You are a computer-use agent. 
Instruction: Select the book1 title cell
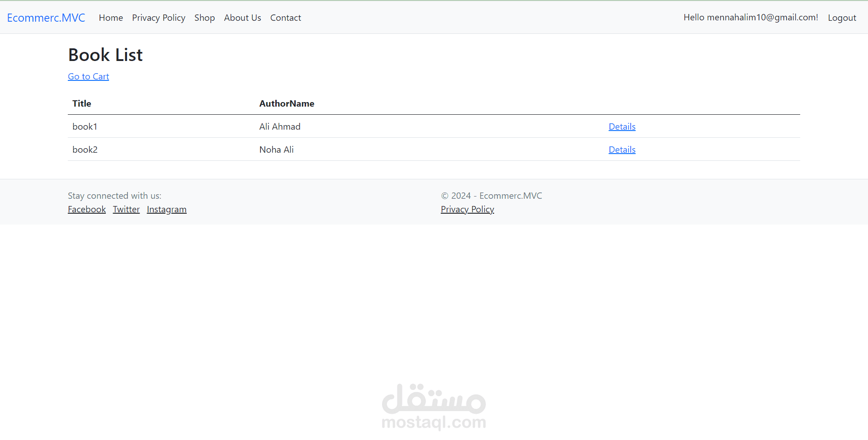(85, 126)
